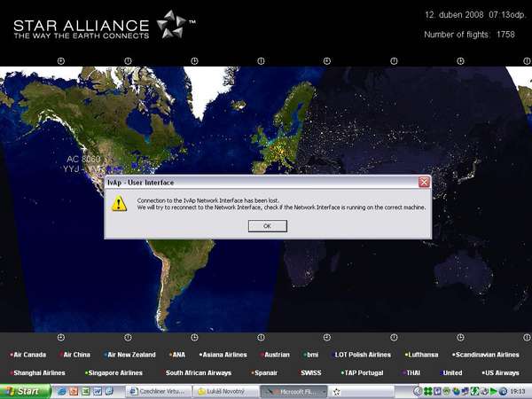Click the 'Number of flights: 1758' counter

point(469,35)
